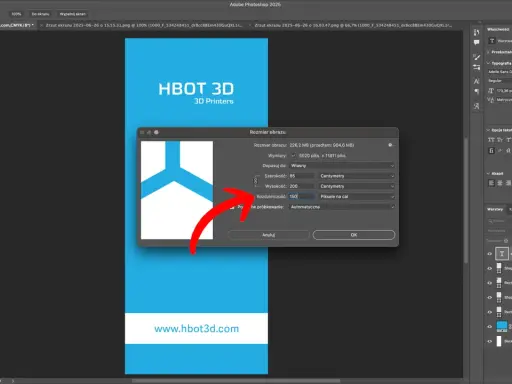Collapse the Akapit section

[x=489, y=173]
